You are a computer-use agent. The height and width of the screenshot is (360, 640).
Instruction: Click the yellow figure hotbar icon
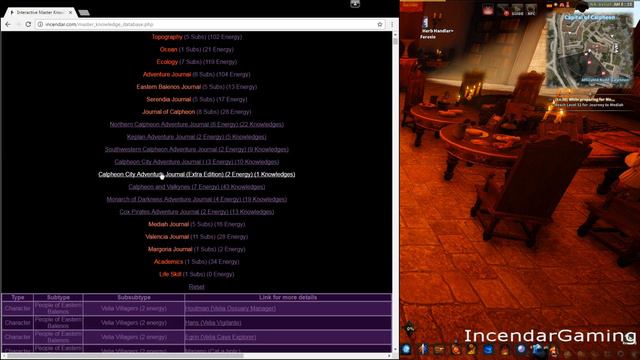coord(472,349)
